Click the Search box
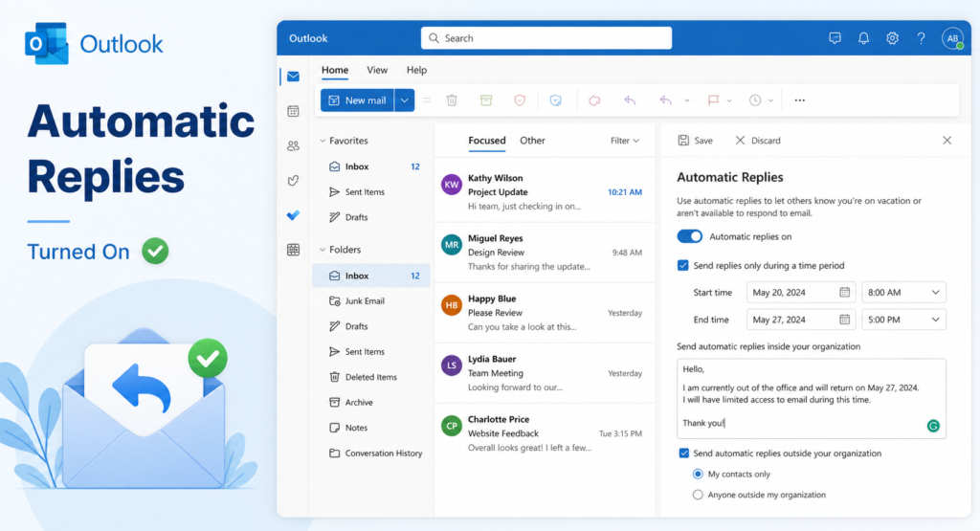The height and width of the screenshot is (531, 980). click(x=546, y=38)
